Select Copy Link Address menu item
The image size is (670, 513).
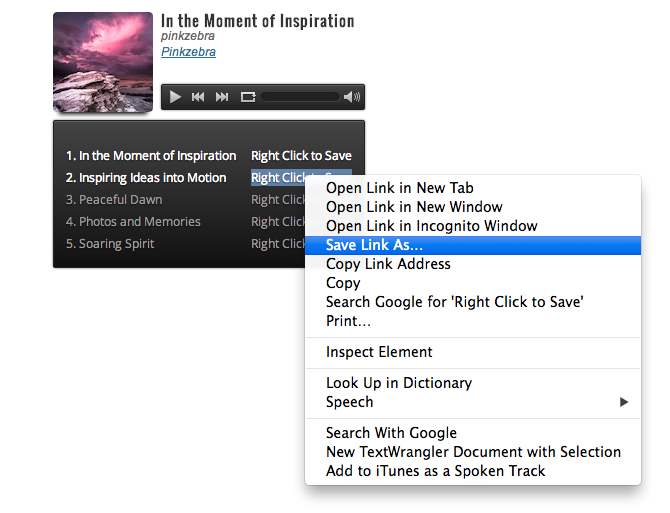point(388,264)
